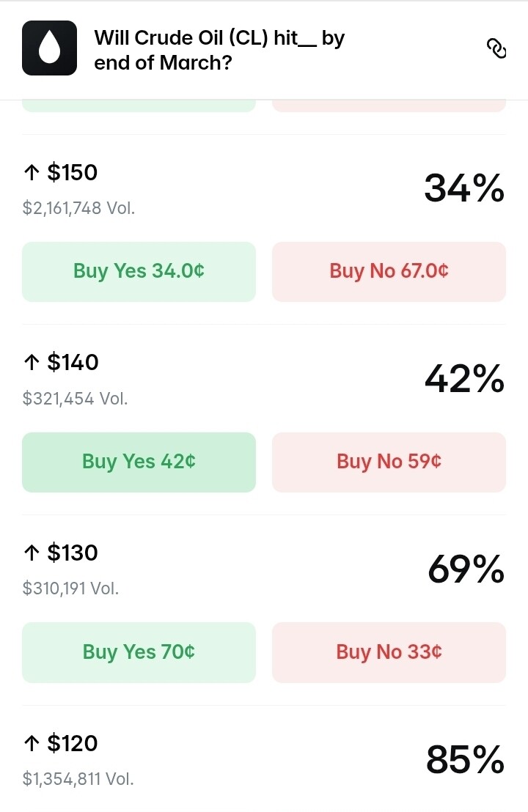Click the $2,161,748 Vol. text
Viewport: 528px width, 812px height.
tap(78, 208)
